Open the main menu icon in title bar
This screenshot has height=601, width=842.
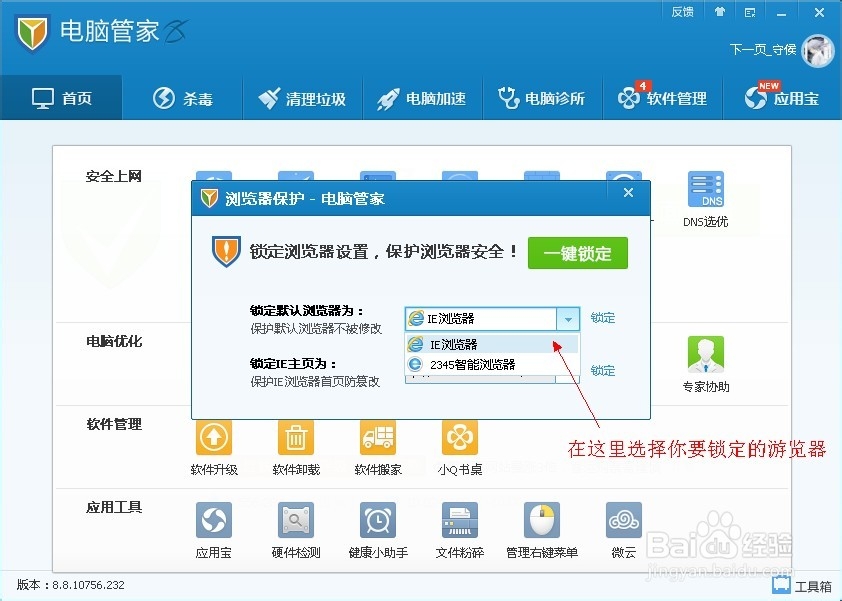click(750, 12)
